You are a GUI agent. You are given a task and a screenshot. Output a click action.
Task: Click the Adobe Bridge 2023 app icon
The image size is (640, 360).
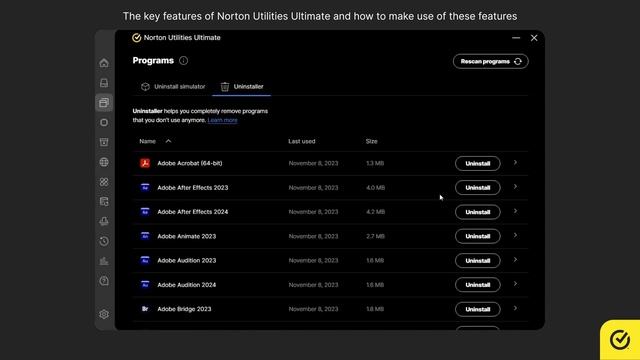(x=145, y=309)
